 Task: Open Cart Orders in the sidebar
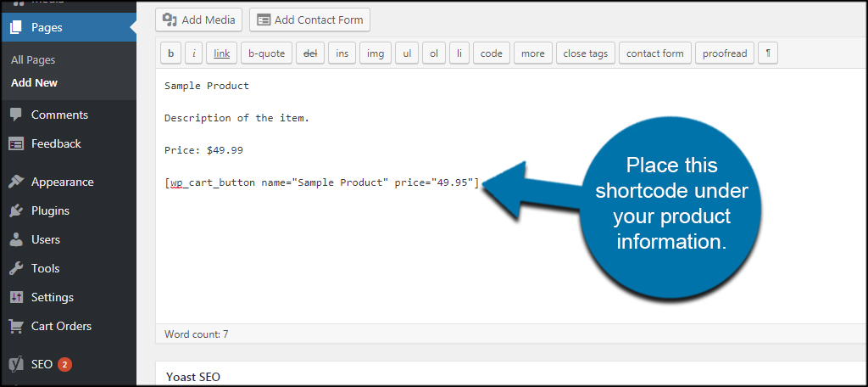(61, 326)
